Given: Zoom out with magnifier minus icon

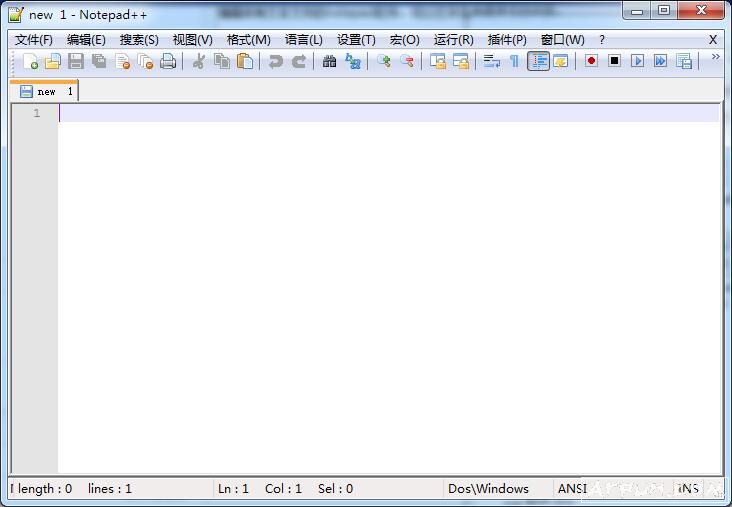Looking at the screenshot, I should (407, 61).
